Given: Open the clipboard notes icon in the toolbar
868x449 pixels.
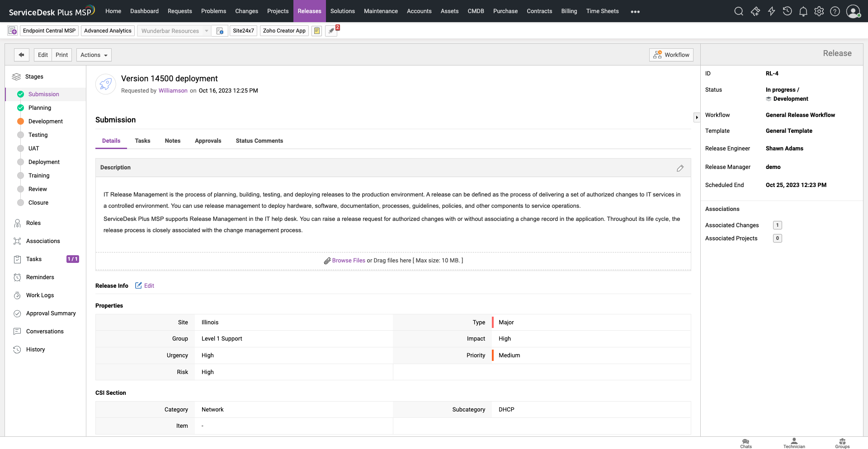Looking at the screenshot, I should 316,31.
